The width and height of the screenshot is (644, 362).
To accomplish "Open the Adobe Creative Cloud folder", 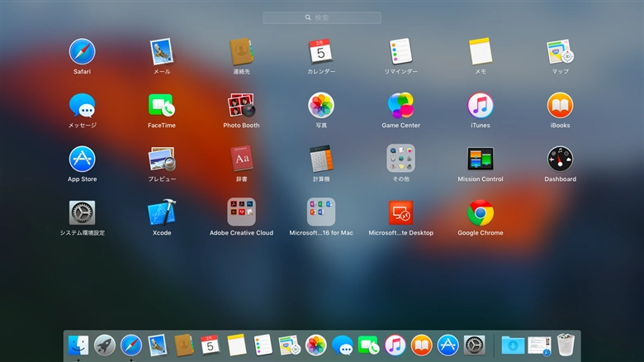I will pos(241,212).
